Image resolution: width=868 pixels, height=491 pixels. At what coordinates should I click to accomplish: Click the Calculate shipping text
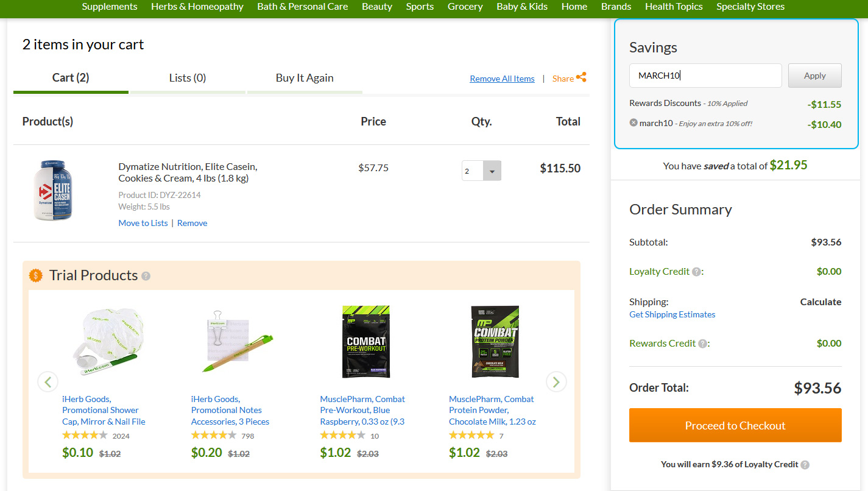coord(820,302)
